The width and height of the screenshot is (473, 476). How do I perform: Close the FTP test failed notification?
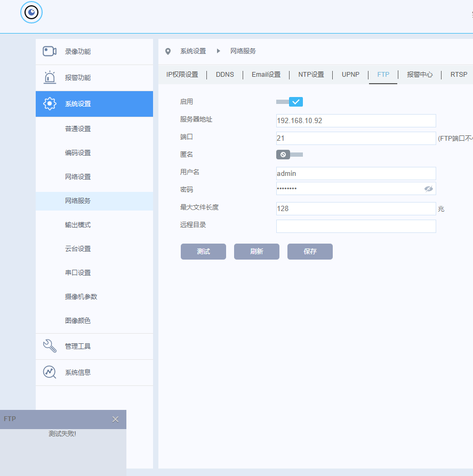pyautogui.click(x=115, y=419)
